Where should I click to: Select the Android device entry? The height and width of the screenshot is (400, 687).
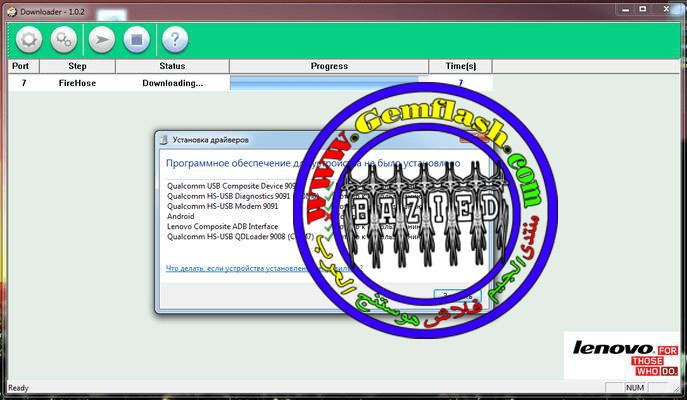181,216
